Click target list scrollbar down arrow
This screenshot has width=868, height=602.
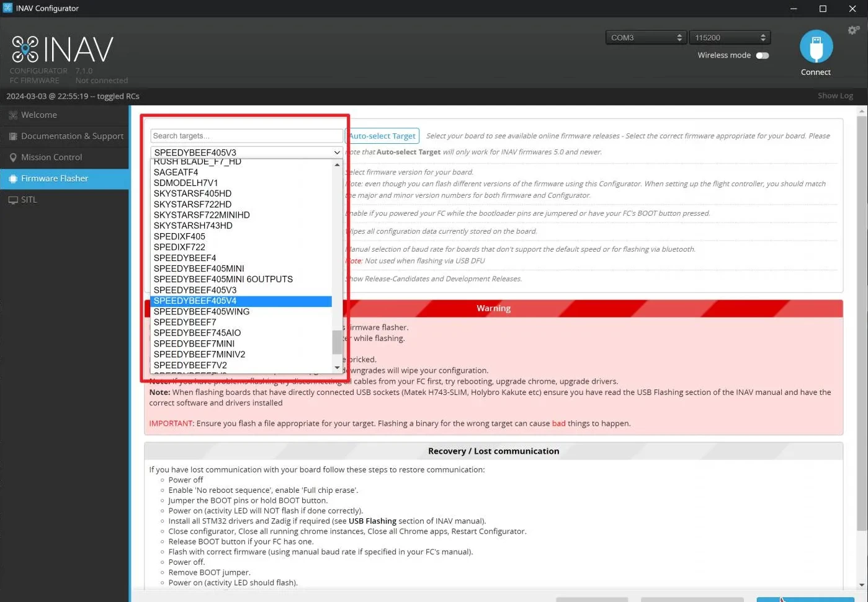point(337,368)
